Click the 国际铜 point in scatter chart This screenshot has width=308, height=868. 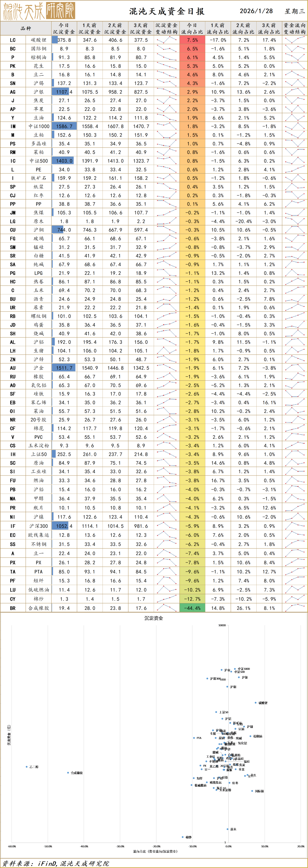point(252,791)
